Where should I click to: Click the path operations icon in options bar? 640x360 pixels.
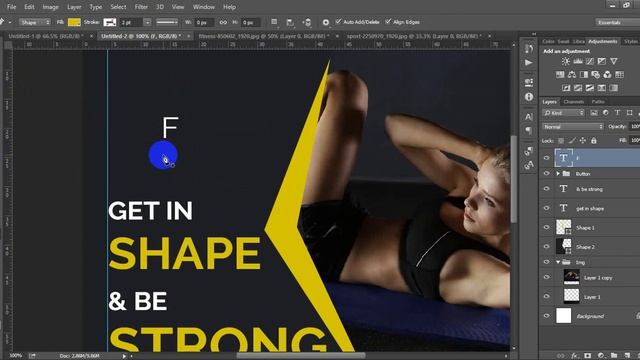(274, 22)
